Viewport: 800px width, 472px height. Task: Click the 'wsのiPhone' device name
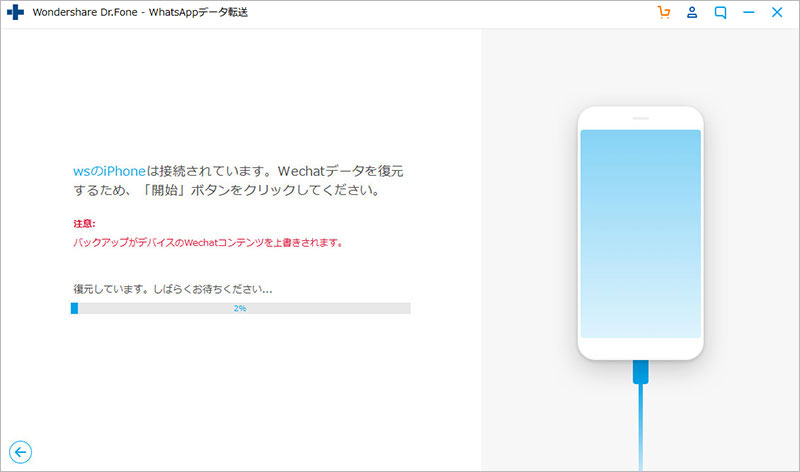coord(109,171)
